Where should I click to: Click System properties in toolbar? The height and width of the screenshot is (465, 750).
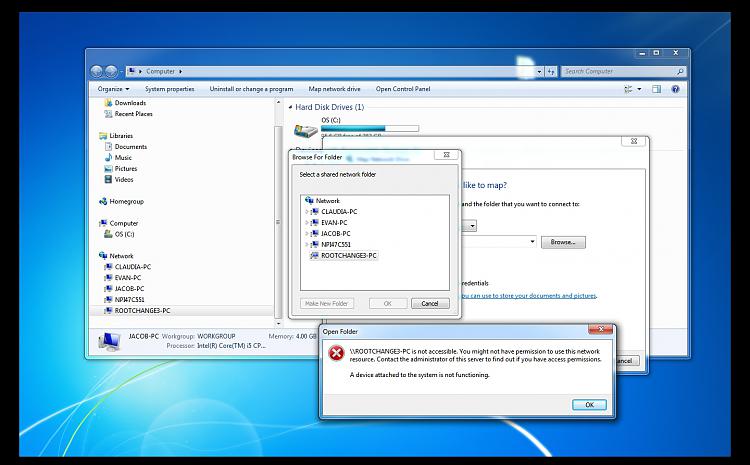pos(169,89)
